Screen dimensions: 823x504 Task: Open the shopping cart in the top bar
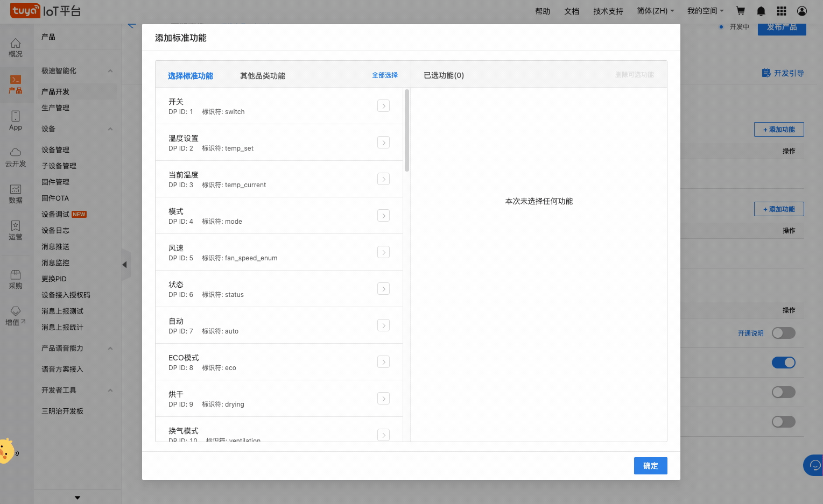(x=740, y=11)
